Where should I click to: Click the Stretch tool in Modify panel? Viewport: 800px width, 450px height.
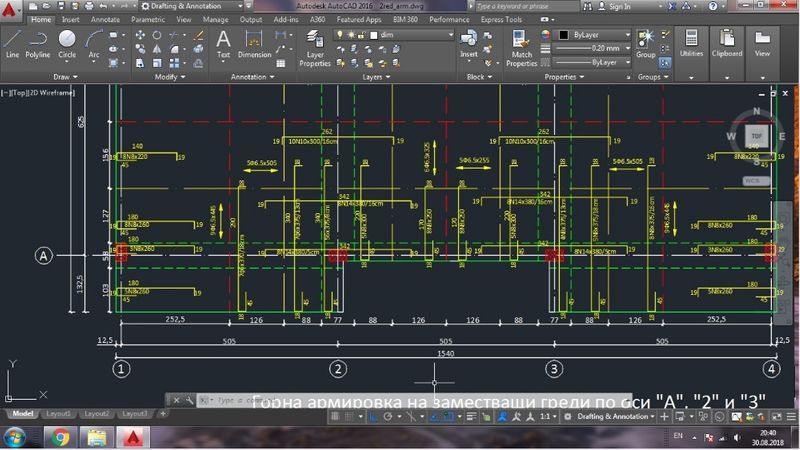tap(140, 63)
